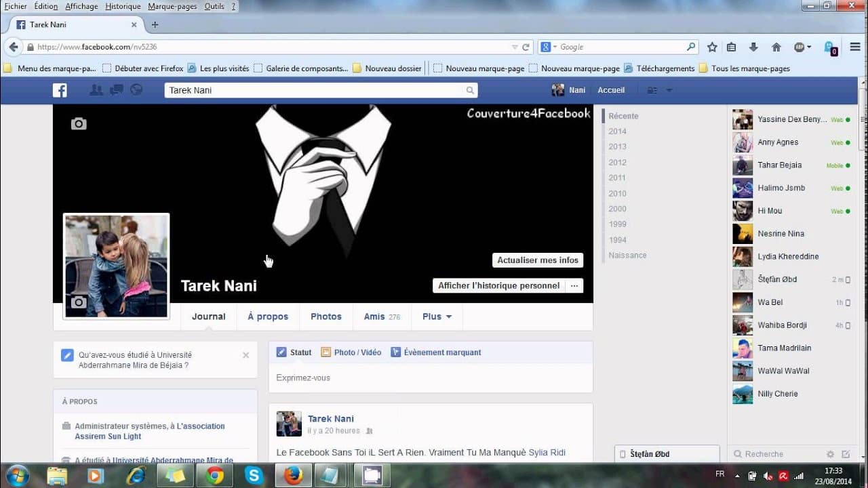Bookmark this page with star icon
The height and width of the screenshot is (488, 868).
point(712,47)
